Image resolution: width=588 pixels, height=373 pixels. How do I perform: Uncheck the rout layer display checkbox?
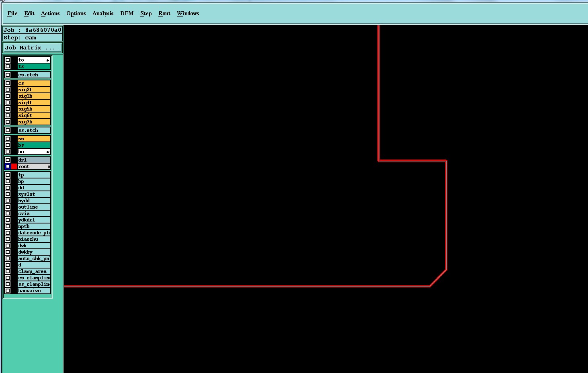pos(8,166)
